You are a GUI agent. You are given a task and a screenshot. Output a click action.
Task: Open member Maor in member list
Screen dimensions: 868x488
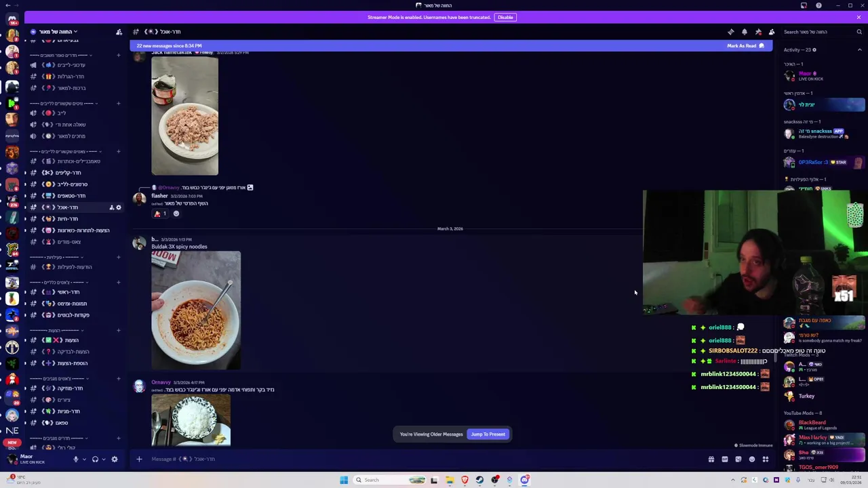(x=824, y=76)
